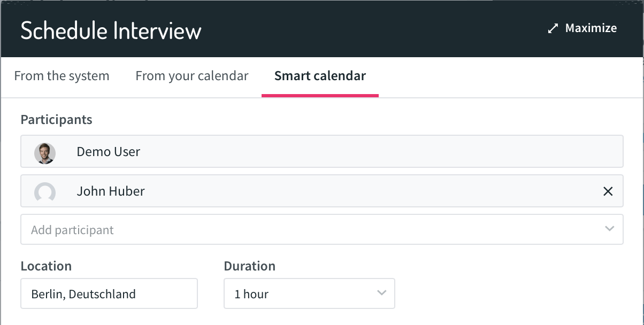The image size is (644, 325).
Task: Click the Schedule Interview dialog title
Action: tap(111, 30)
